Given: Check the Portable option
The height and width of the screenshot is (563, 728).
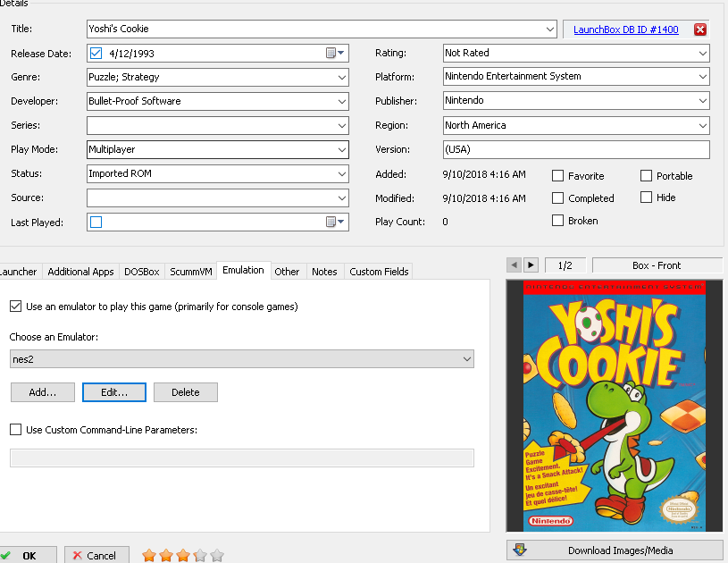Looking at the screenshot, I should [646, 175].
